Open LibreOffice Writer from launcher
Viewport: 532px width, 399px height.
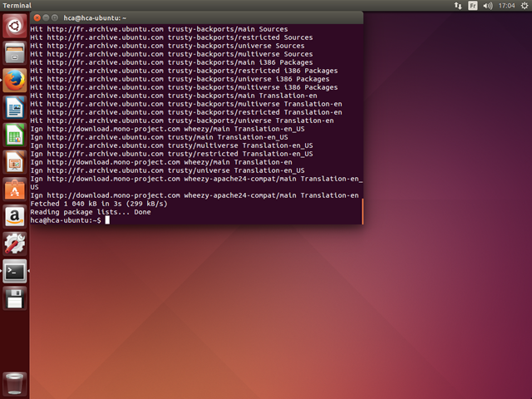click(15, 107)
